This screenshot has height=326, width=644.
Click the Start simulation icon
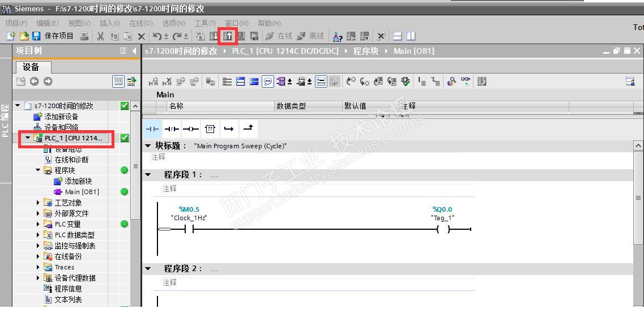[241, 36]
